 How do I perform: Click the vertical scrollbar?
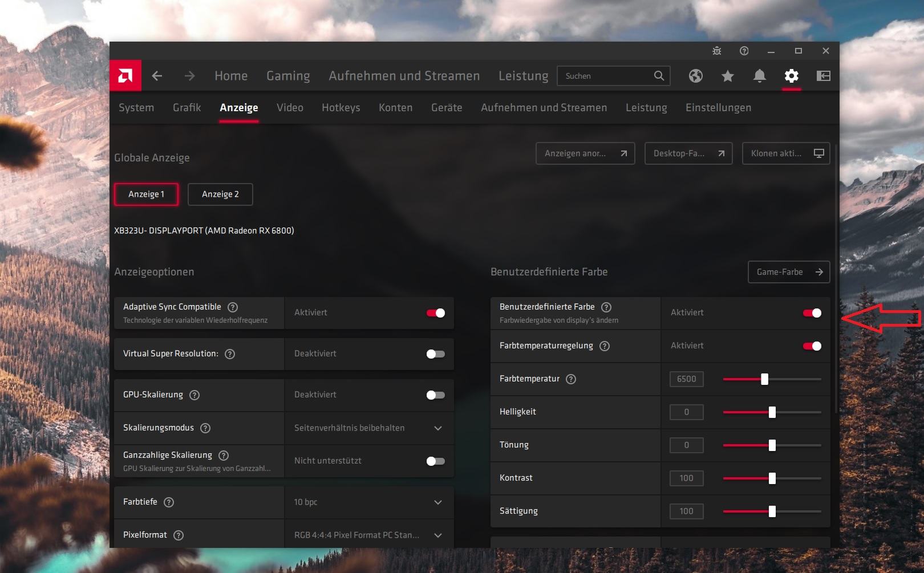pyautogui.click(x=836, y=279)
